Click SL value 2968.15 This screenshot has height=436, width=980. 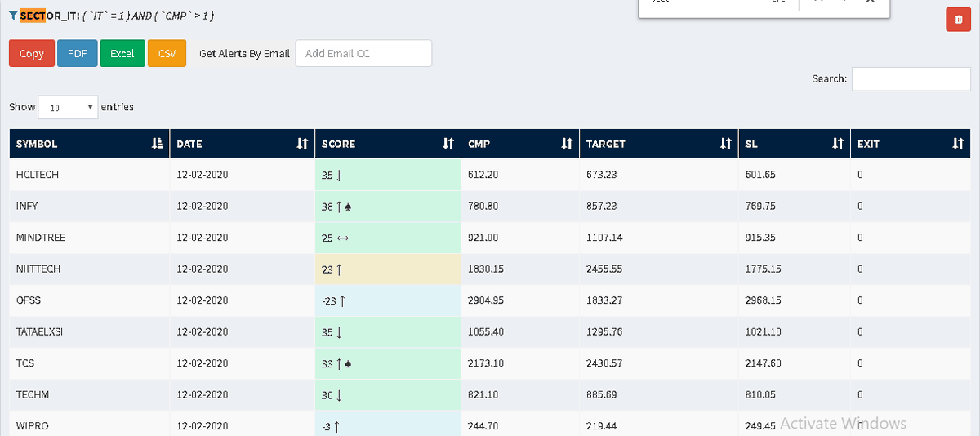tap(764, 300)
